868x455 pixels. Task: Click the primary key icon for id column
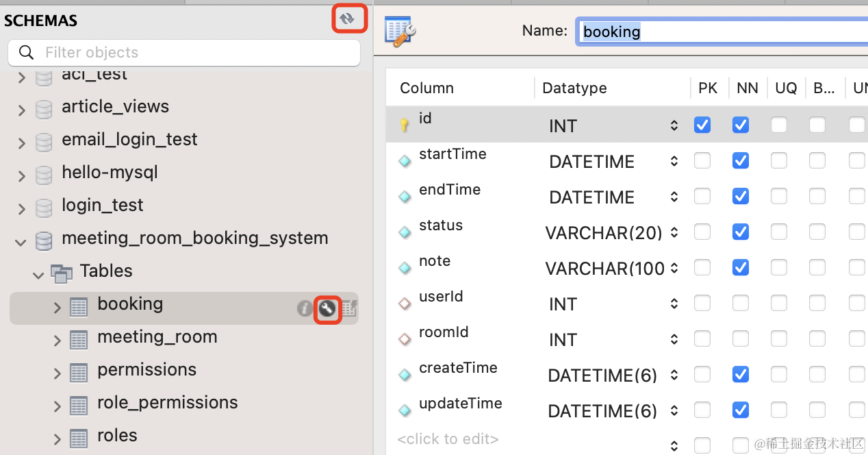point(405,125)
